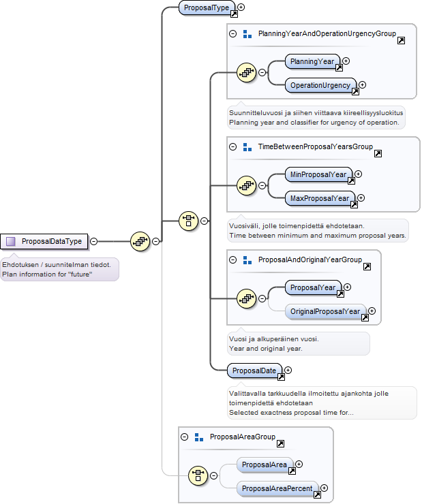This screenshot has width=422, height=504.
Task: Collapse the sequence inside ProposalAndOriginalYearGroup
Action: [x=262, y=298]
